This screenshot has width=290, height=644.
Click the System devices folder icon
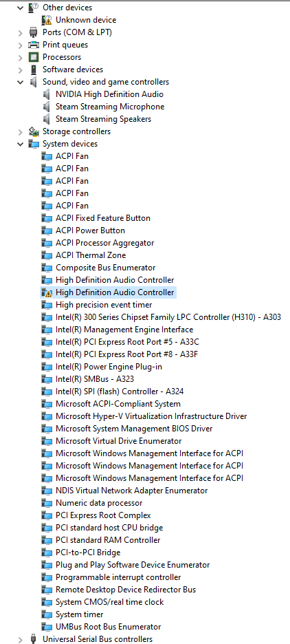(x=34, y=144)
